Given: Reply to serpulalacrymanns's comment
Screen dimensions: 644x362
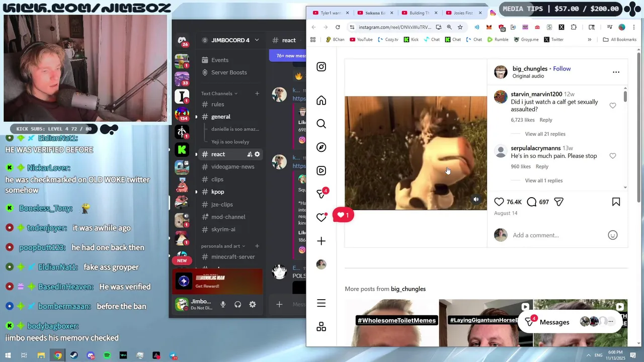Looking at the screenshot, I should tap(542, 166).
